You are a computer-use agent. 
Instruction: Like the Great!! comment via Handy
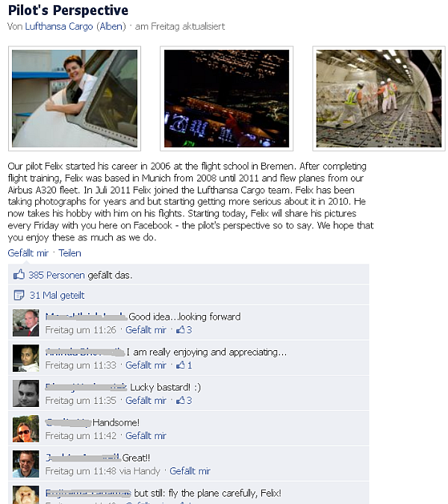tap(190, 471)
